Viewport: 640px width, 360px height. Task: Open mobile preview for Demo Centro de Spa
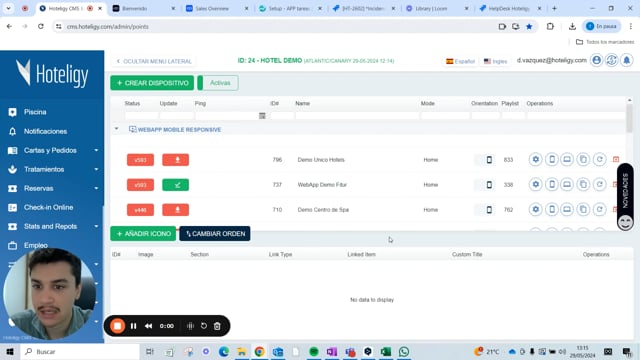[x=551, y=209]
